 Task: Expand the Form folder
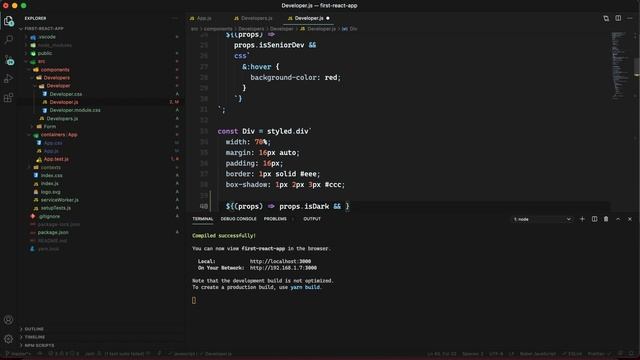50,127
